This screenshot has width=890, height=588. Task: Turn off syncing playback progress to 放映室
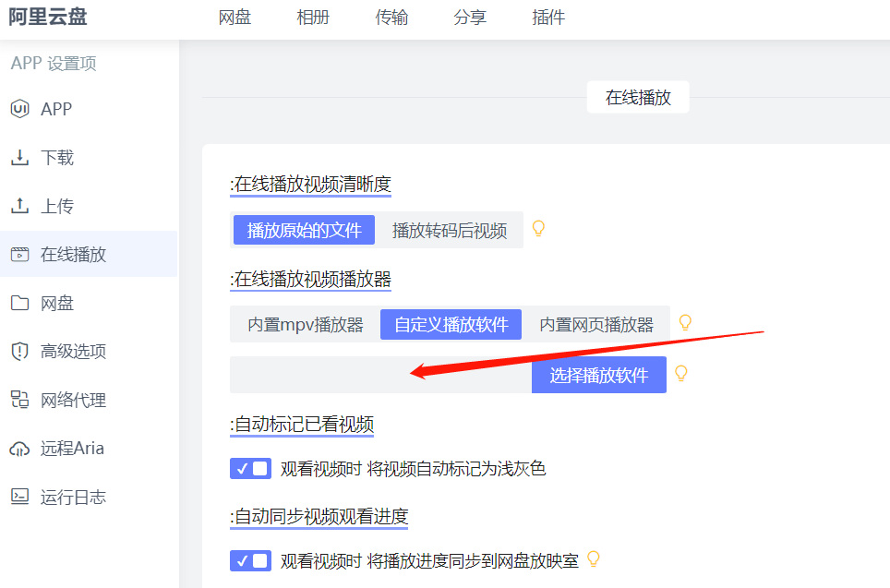point(250,559)
